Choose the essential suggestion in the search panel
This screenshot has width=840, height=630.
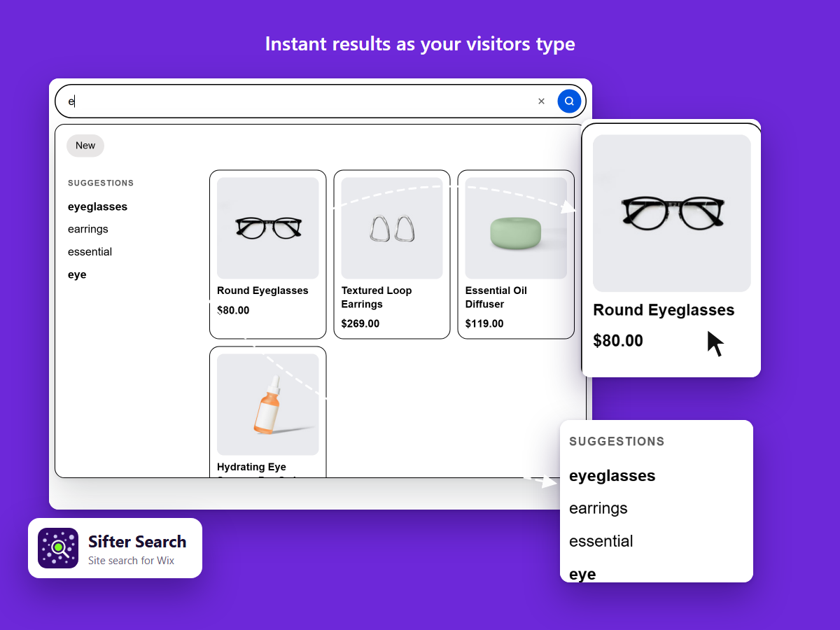[x=90, y=251]
